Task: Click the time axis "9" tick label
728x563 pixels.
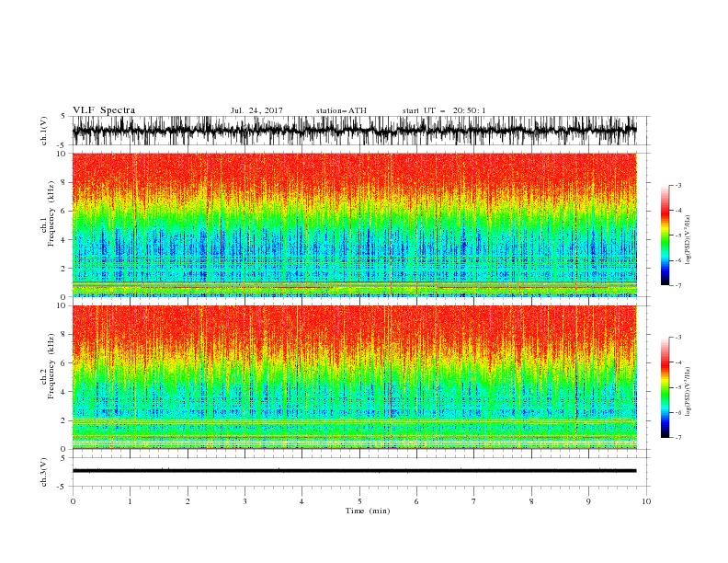Action: [588, 501]
